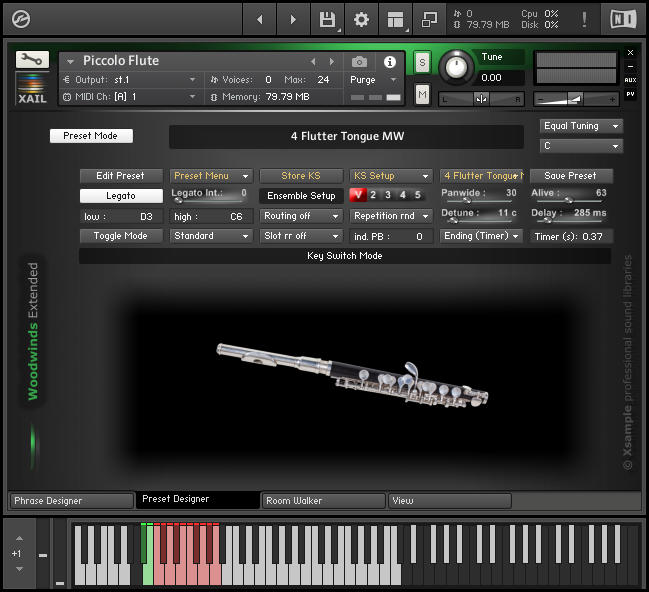The image size is (649, 592).
Task: Open the Ending (Timer) dropdown
Action: [481, 236]
